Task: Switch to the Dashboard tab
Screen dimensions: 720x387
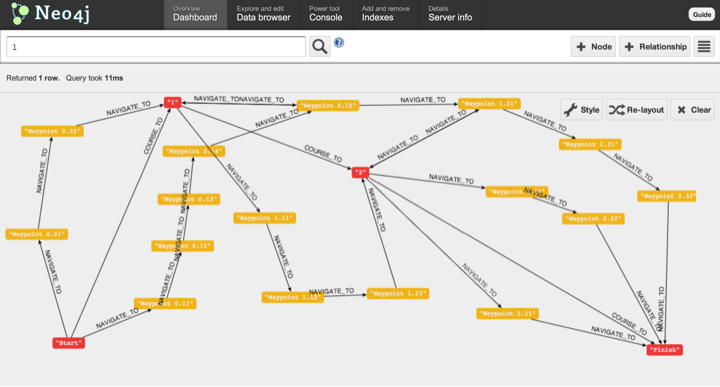Action: (x=195, y=14)
